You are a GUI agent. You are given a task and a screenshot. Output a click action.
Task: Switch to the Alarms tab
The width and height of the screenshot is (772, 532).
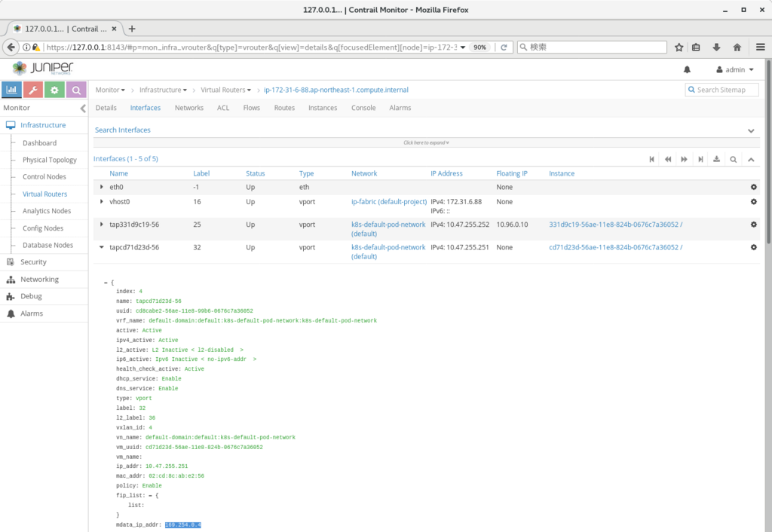coord(400,108)
